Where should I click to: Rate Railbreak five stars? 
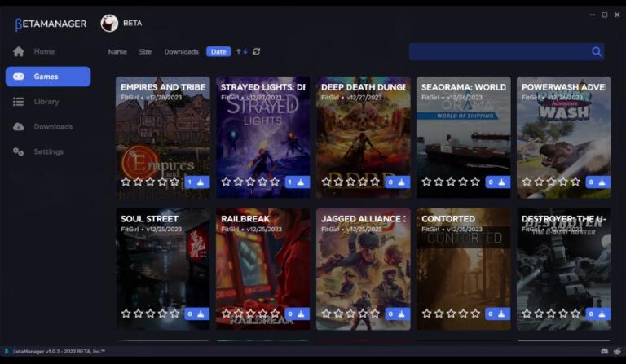[275, 314]
